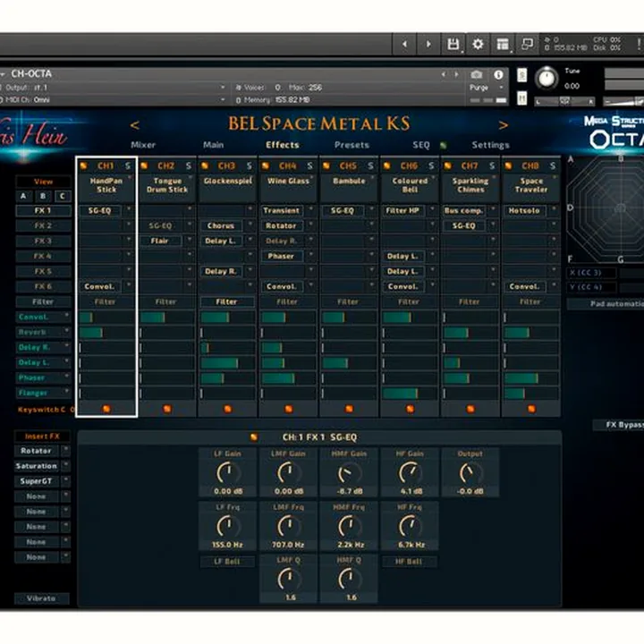Switch to the Presets tab
This screenshot has width=644, height=644.
point(352,145)
